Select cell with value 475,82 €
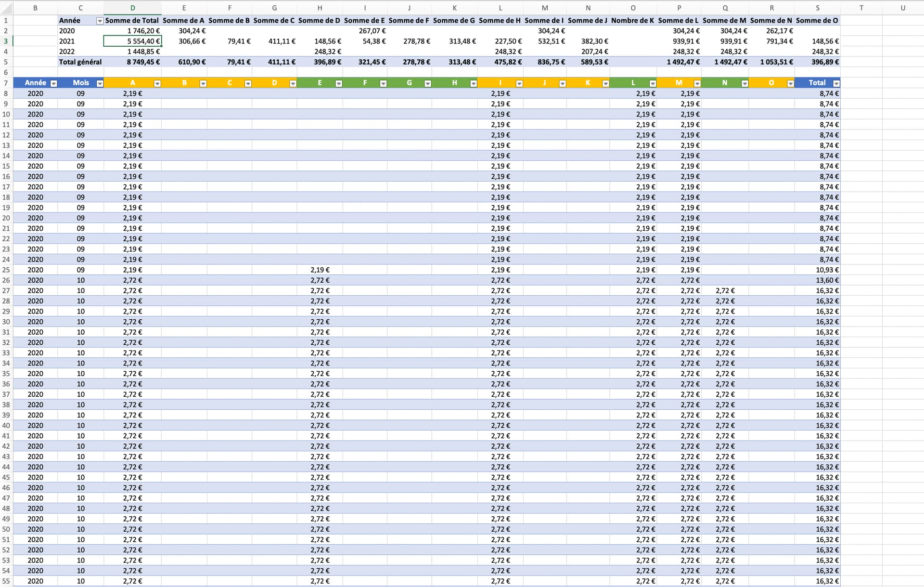This screenshot has width=924, height=587. 500,62
